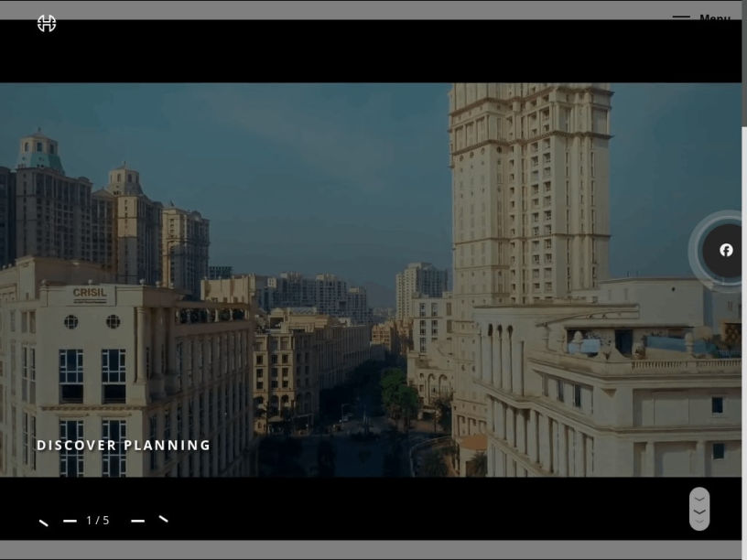747x560 pixels.
Task: Advance to next slide arrow
Action: [x=164, y=519]
